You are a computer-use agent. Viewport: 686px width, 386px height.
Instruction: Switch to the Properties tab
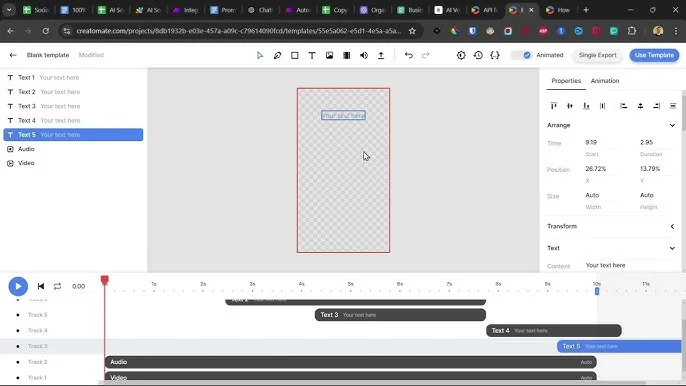(566, 81)
